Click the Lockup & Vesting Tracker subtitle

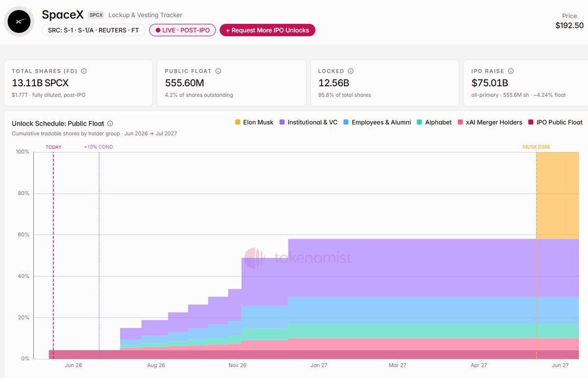click(x=145, y=15)
